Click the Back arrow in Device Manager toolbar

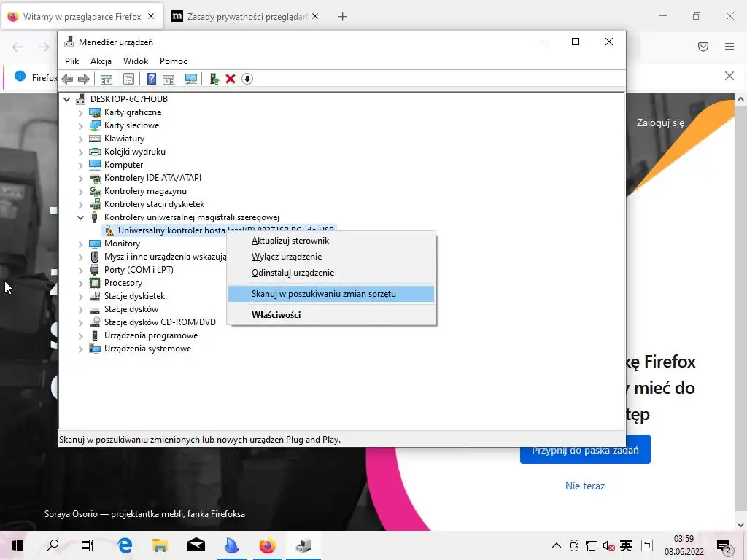coord(67,79)
